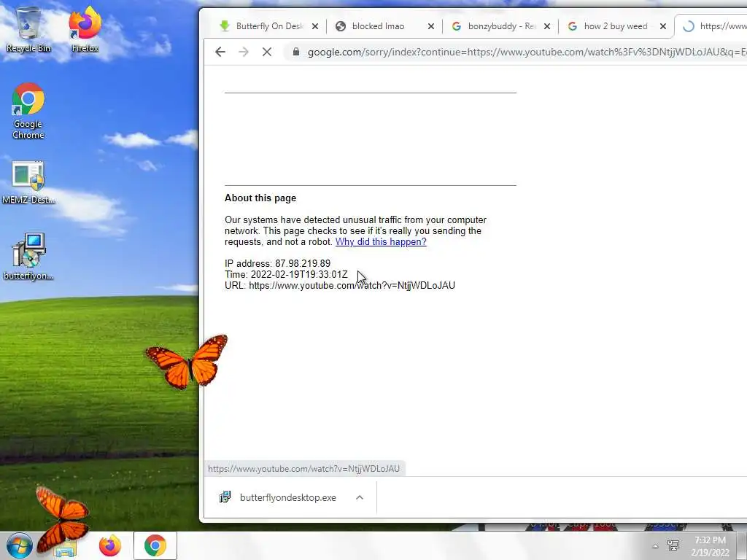Click the Time: 2022-02-19T19:33:01Z text
The image size is (747, 560).
[x=286, y=275]
